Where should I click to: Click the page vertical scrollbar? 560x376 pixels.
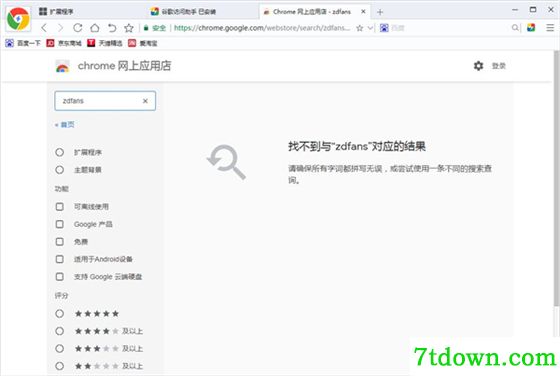556,179
